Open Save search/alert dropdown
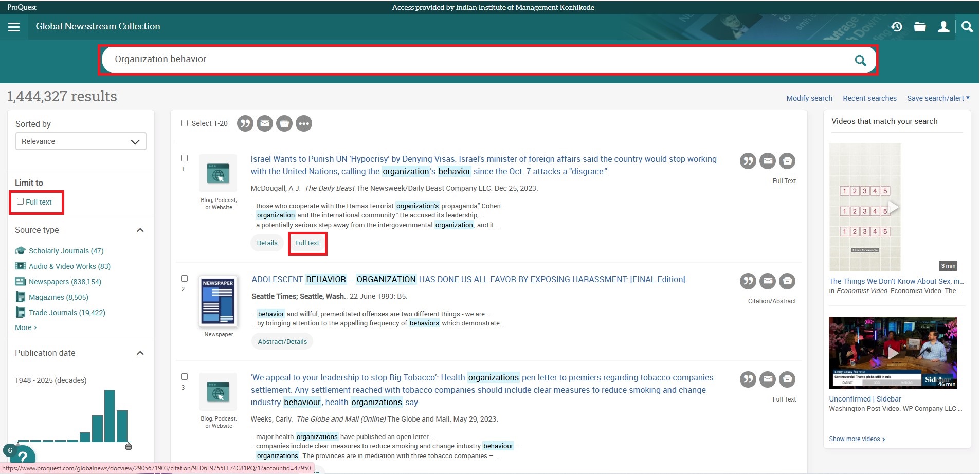The image size is (980, 474). tap(938, 98)
